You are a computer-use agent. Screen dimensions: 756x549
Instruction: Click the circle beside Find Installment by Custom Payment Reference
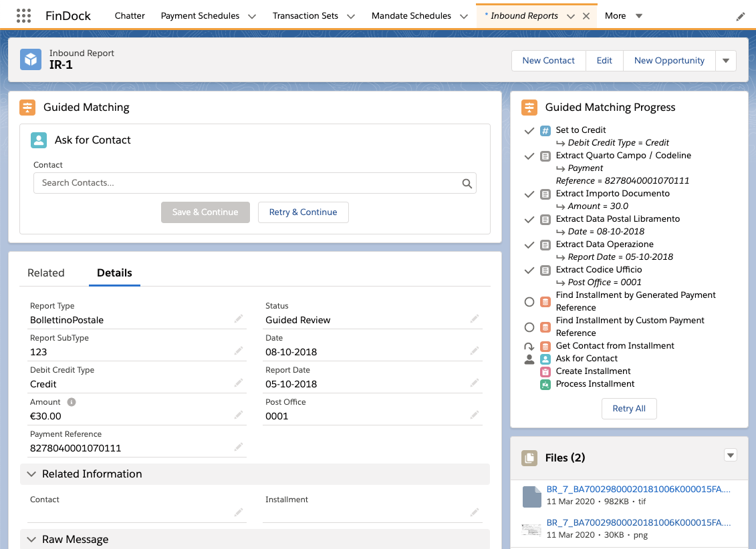tap(530, 327)
